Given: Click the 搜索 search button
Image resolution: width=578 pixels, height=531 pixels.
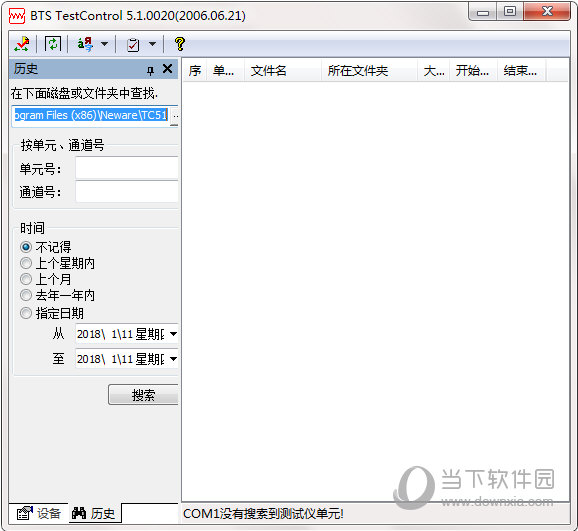Looking at the screenshot, I should tap(143, 395).
